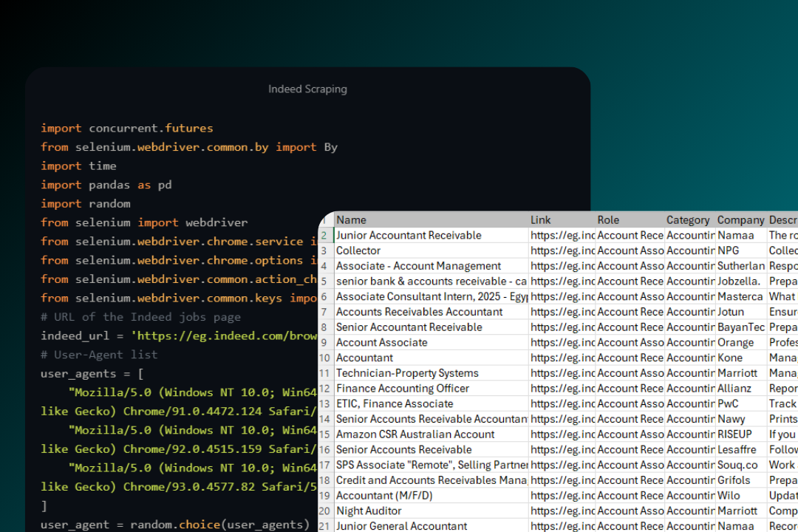Click the import pandas as pd line
The width and height of the screenshot is (798, 532).
click(106, 184)
